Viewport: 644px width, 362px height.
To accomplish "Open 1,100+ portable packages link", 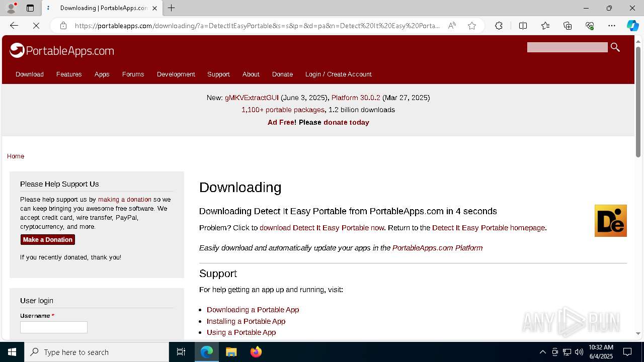I will pyautogui.click(x=283, y=110).
